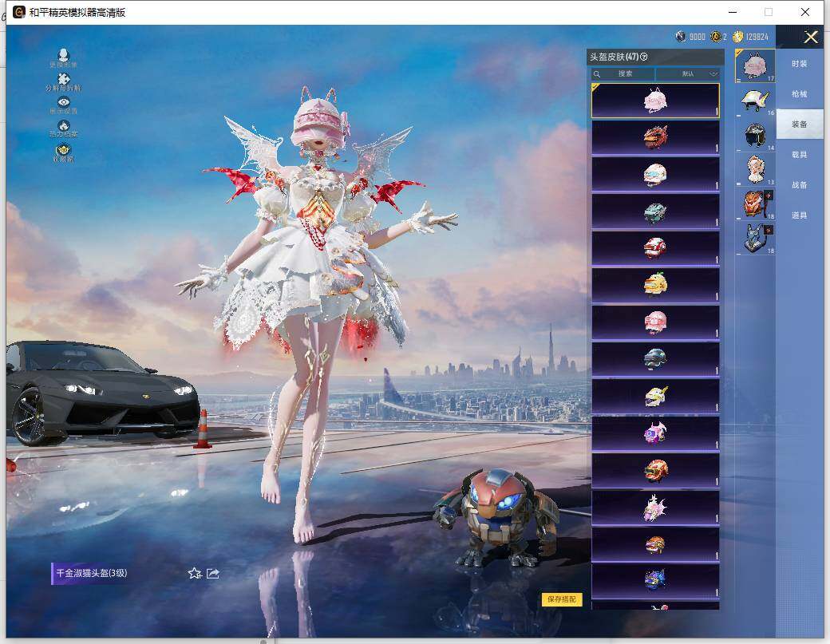Switch to the 枪械 tab
Image resolution: width=830 pixels, height=644 pixels.
799,94
